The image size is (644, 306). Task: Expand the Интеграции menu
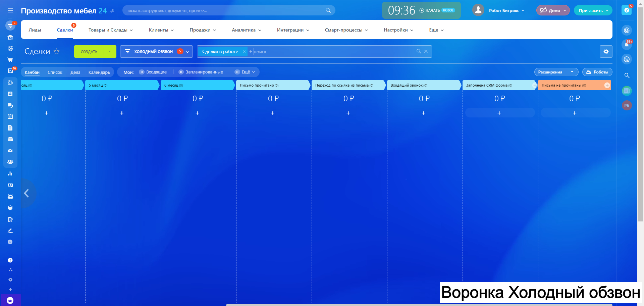pos(293,30)
